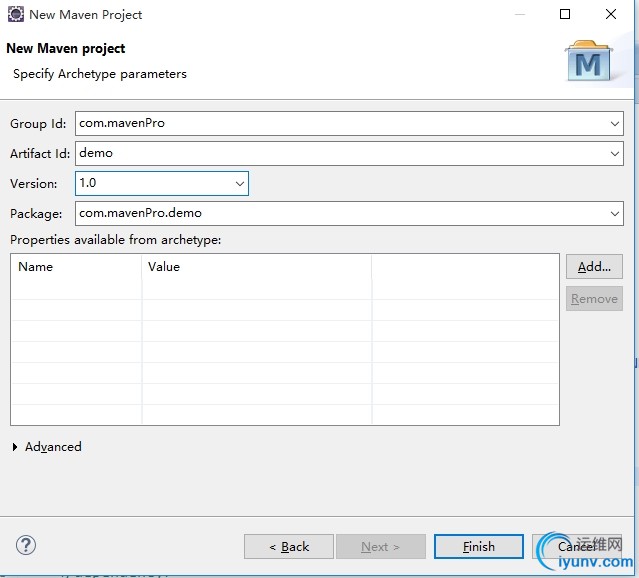Viewport: 639px width, 578px height.
Task: Close the New Maven Project dialog
Action: click(x=610, y=14)
